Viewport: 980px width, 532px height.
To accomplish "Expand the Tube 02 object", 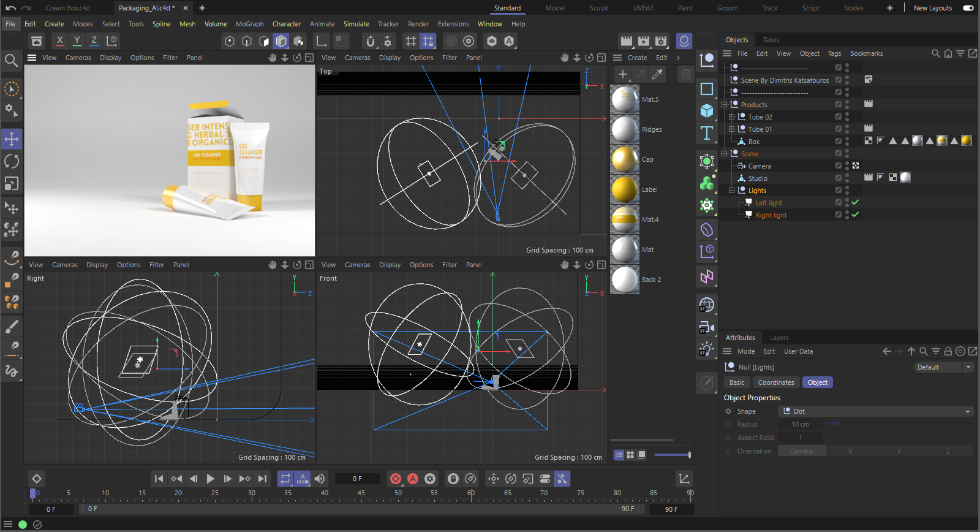I will coord(731,116).
